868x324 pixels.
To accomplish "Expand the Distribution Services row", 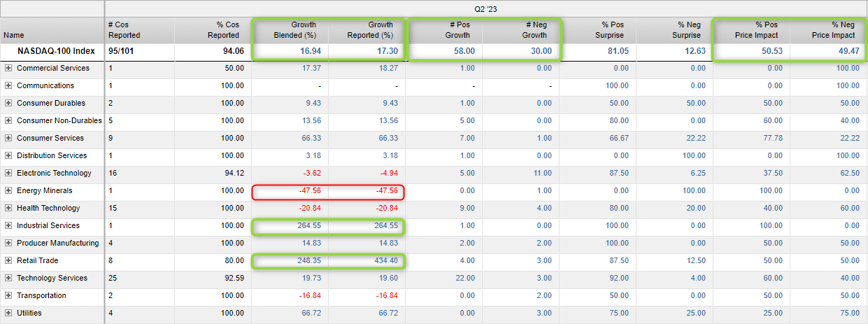I will (8, 156).
